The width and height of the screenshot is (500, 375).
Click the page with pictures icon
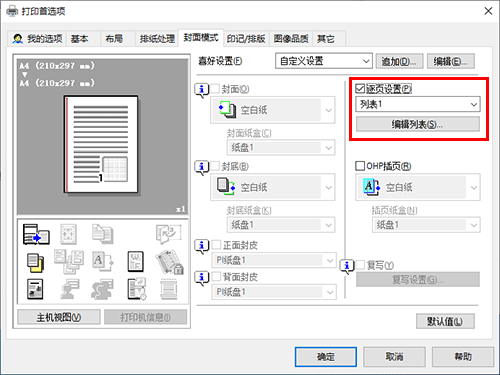35,289
